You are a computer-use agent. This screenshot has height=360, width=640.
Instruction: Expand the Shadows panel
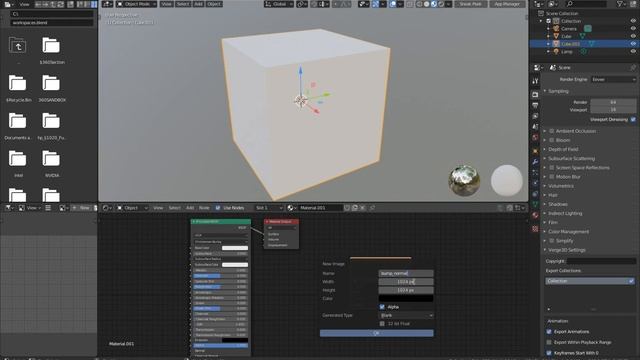pos(558,204)
